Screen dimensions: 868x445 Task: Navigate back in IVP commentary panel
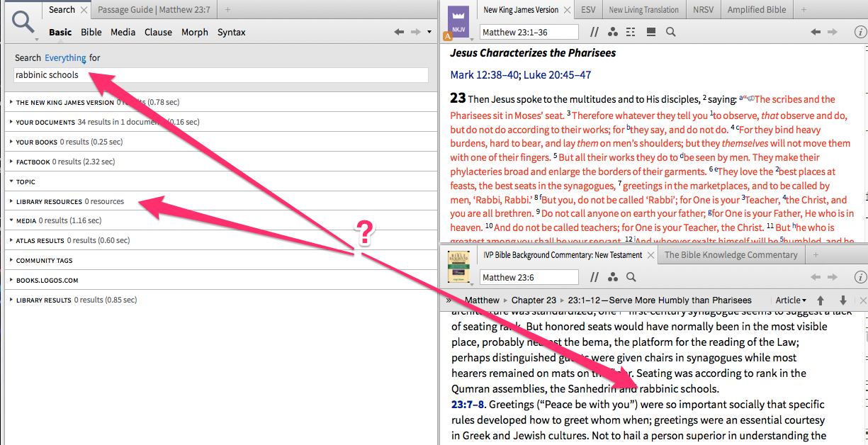pyautogui.click(x=816, y=277)
